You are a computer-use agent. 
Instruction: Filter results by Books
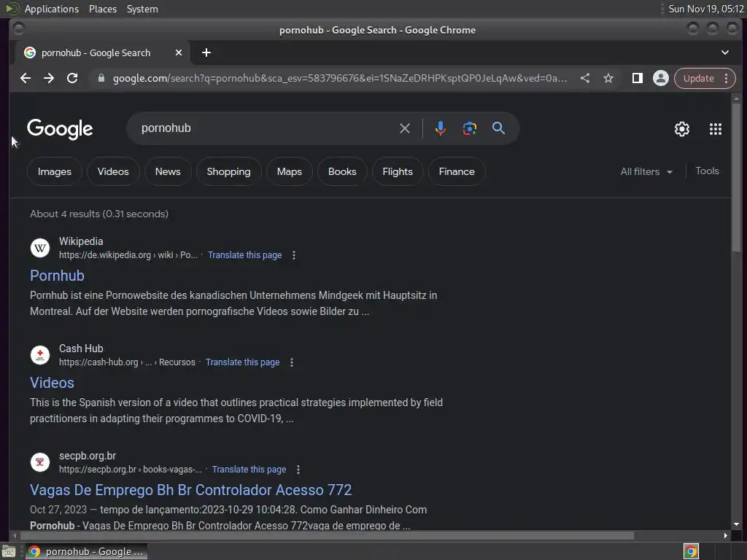342,171
